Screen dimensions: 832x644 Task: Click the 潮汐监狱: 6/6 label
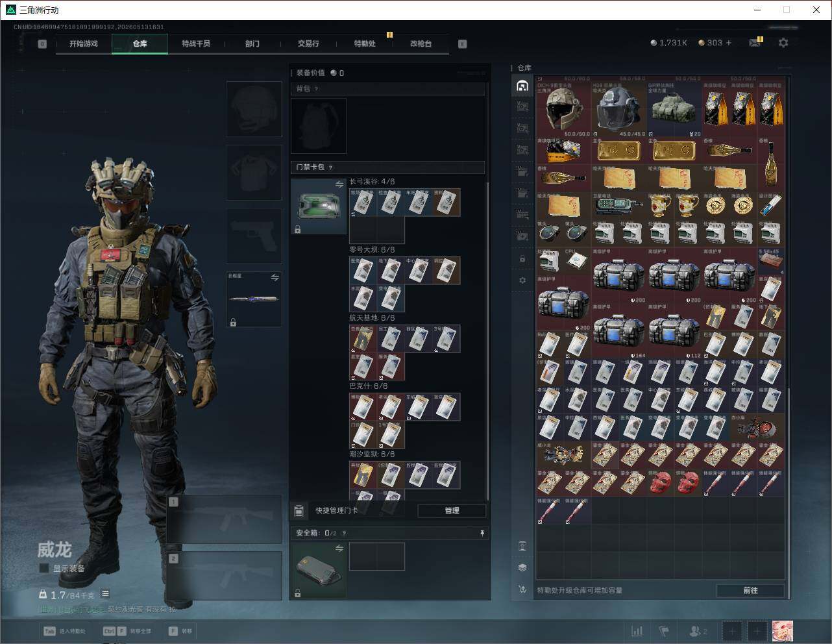(372, 454)
